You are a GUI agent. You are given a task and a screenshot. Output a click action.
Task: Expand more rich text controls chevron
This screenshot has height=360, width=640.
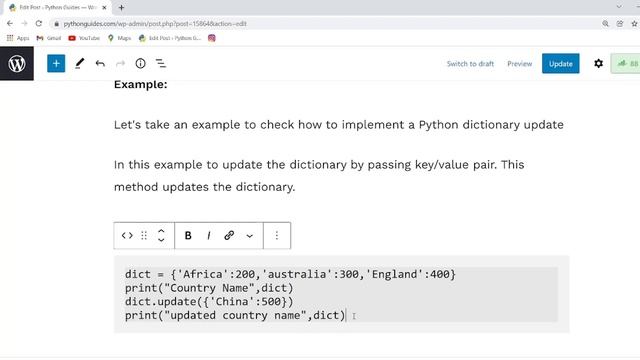pos(249,236)
